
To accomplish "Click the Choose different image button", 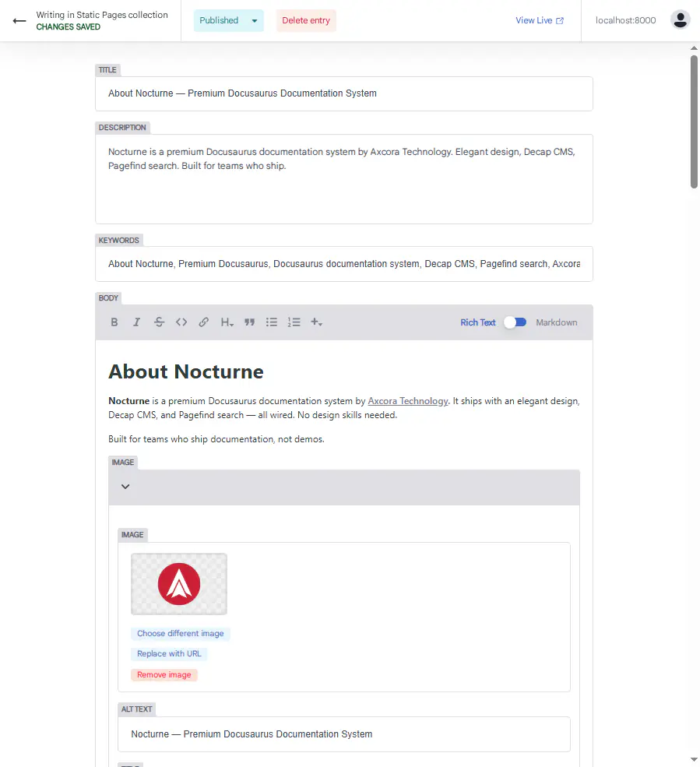I will point(181,634).
